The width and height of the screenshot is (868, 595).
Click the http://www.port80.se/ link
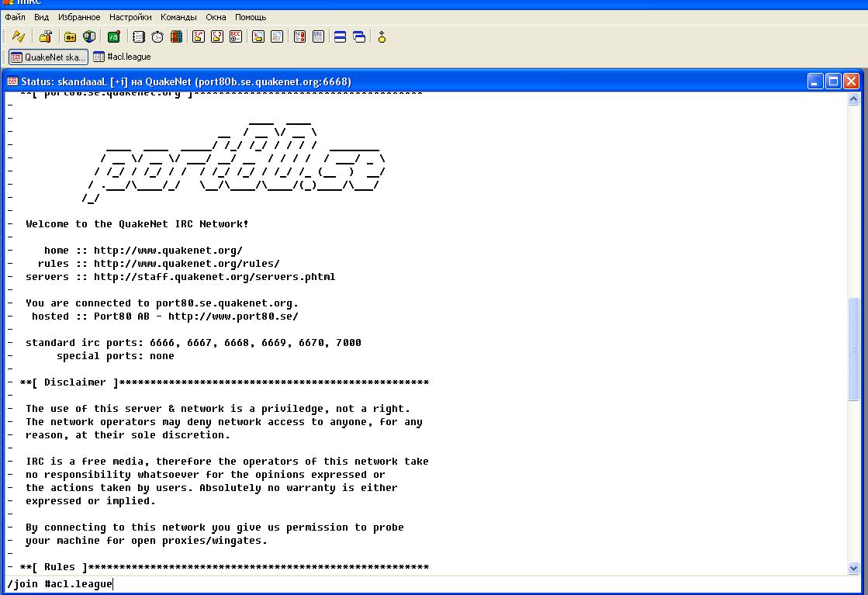pos(233,317)
